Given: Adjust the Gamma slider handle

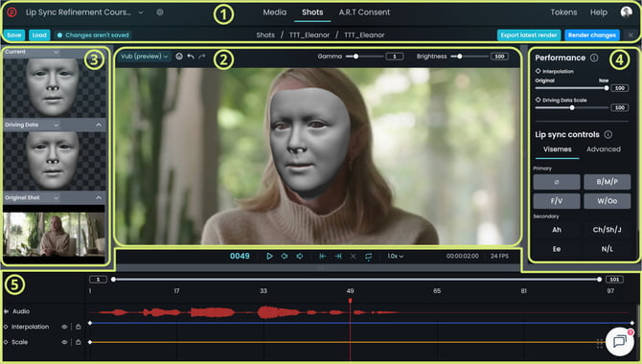Looking at the screenshot, I should [x=355, y=57].
